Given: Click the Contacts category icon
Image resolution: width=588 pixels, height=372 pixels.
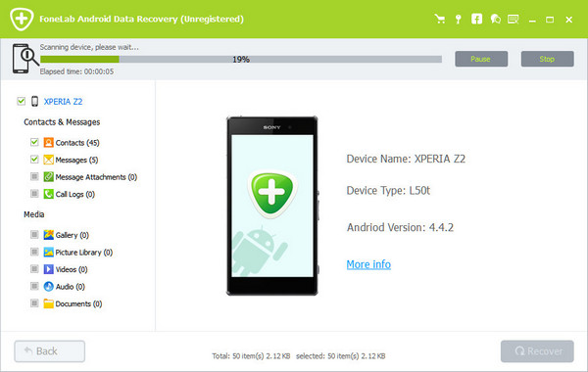Looking at the screenshot, I should coord(48,142).
